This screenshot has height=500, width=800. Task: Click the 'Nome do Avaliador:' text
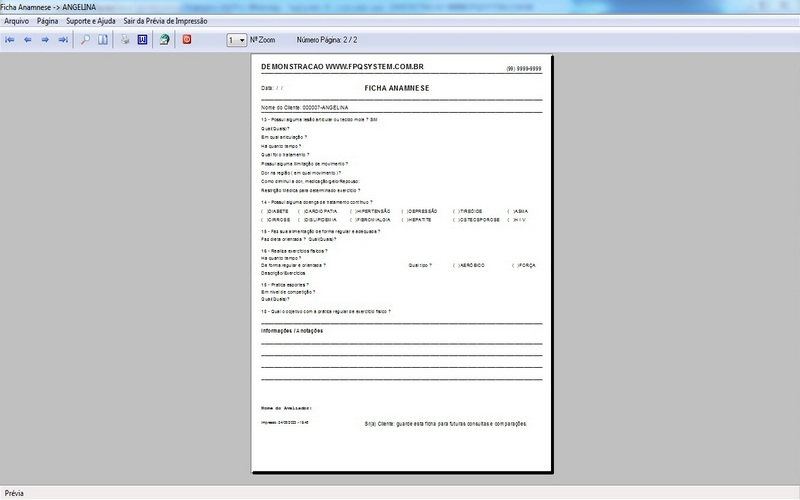[286, 408]
